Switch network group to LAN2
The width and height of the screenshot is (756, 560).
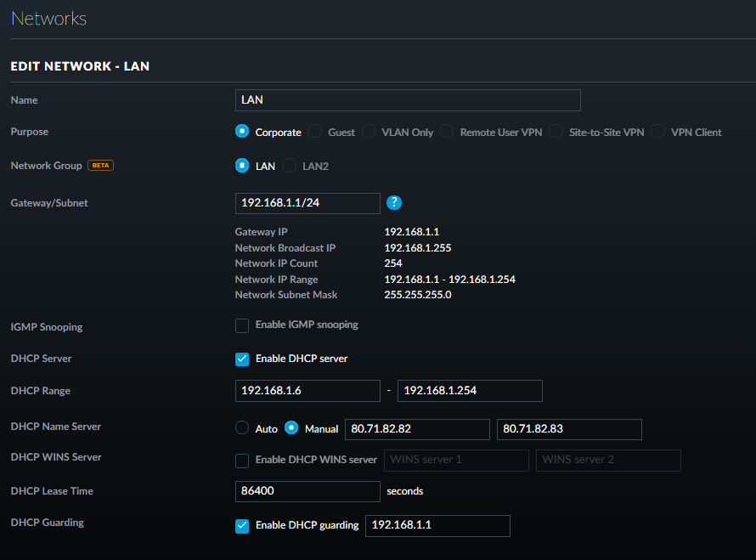pos(290,166)
